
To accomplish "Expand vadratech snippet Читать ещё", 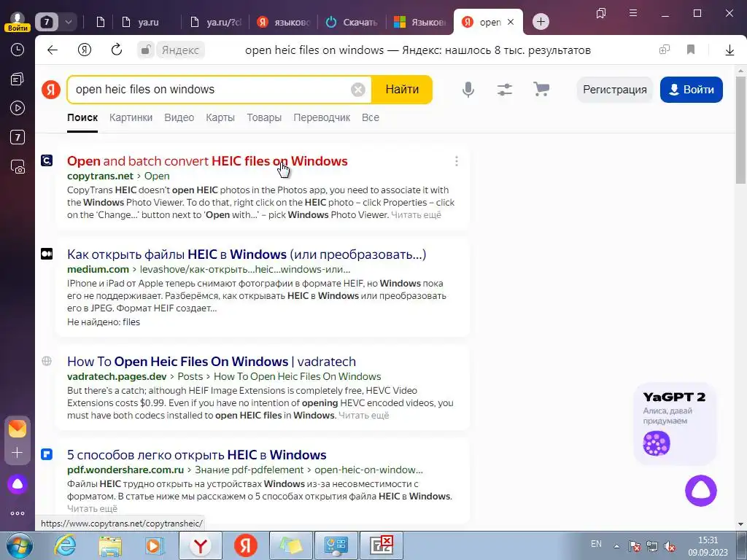I will [x=363, y=415].
